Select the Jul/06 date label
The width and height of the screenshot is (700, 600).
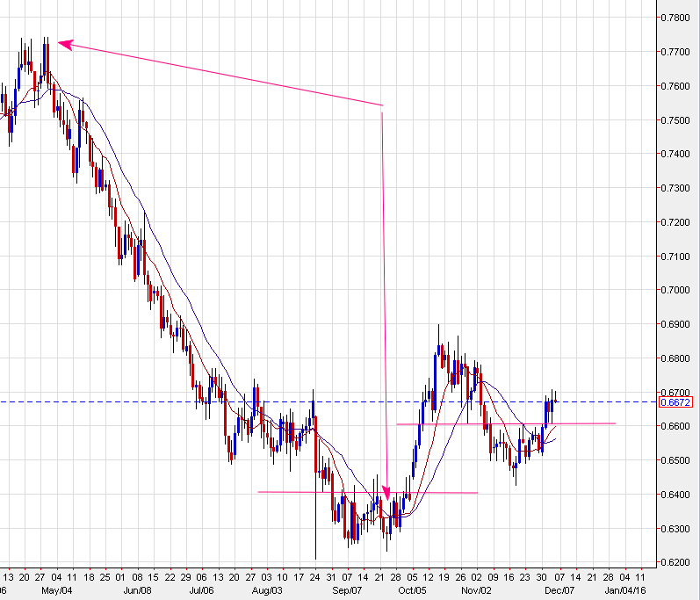(x=201, y=590)
